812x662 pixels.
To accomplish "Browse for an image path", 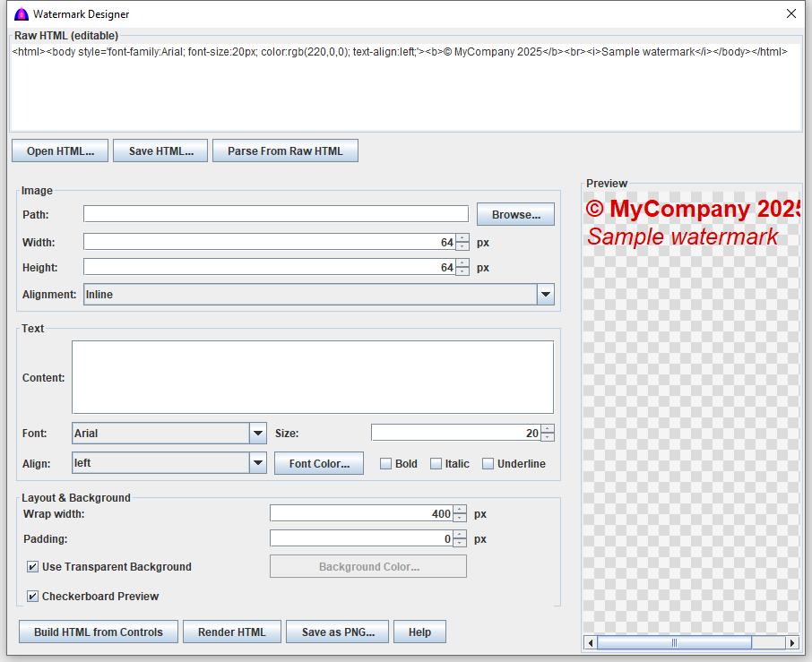I will (x=515, y=214).
